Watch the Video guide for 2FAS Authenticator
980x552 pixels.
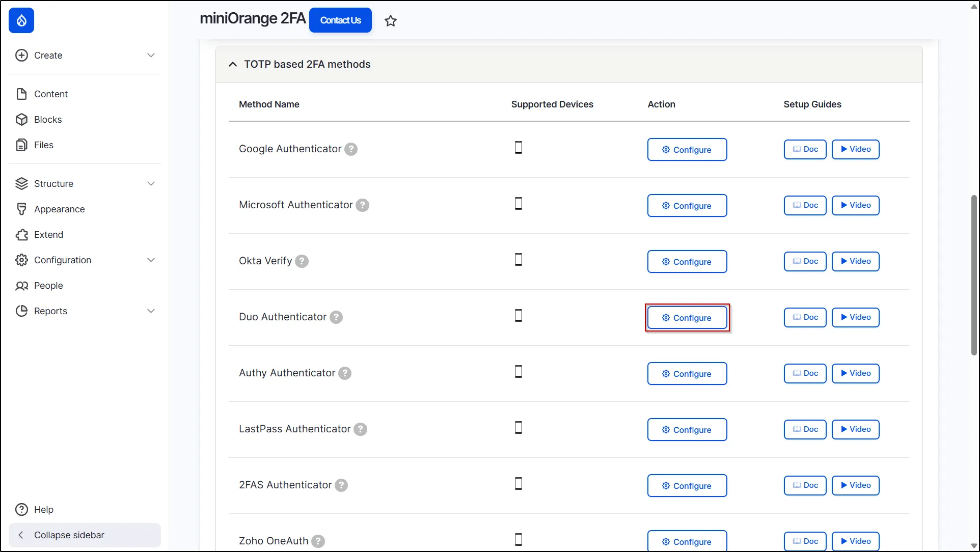[x=856, y=486]
